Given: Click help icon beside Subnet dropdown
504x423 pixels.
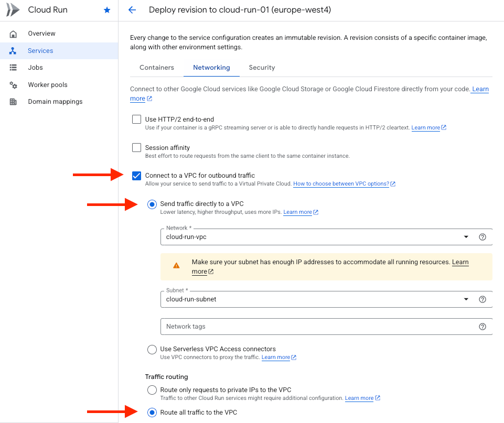Looking at the screenshot, I should [482, 299].
